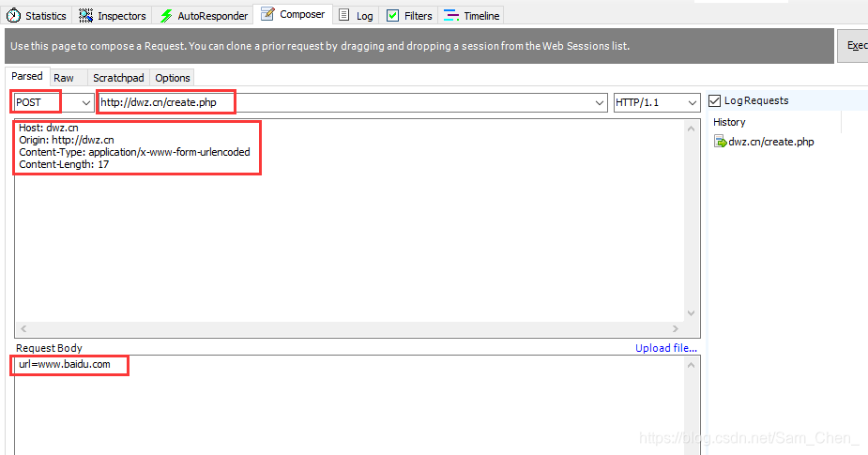This screenshot has height=455, width=868.
Task: Click the Filters green checkmark icon
Action: [392, 16]
